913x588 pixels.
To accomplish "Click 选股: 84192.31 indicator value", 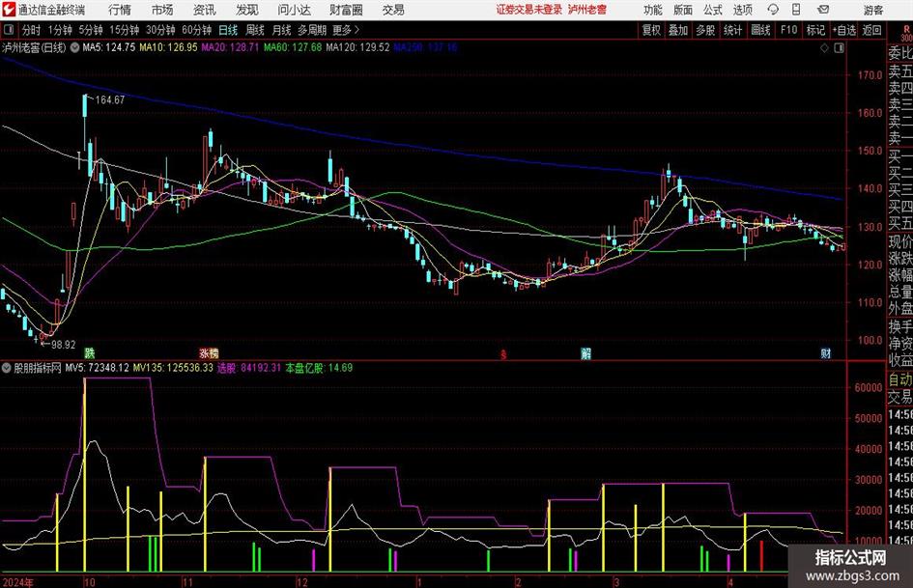I will 249,368.
